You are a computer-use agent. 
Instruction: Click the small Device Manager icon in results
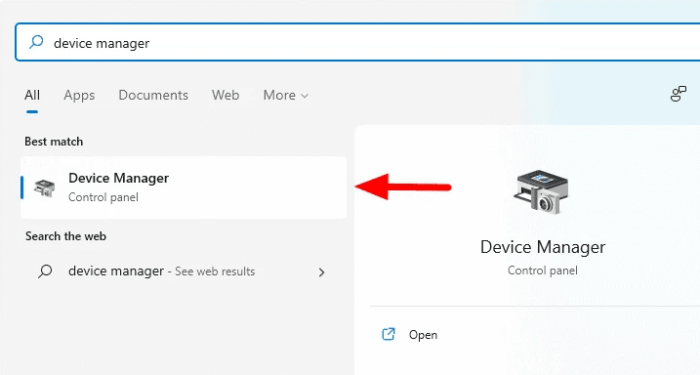(45, 188)
